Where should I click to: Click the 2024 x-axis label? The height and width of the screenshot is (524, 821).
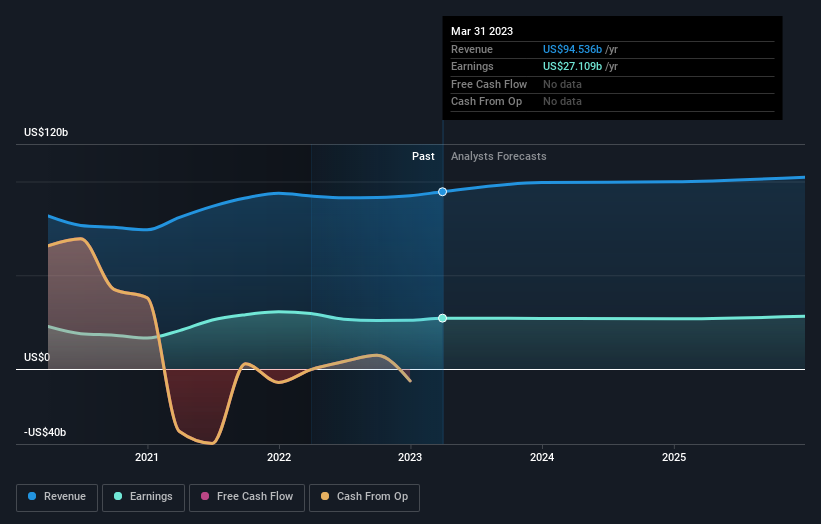click(x=542, y=457)
